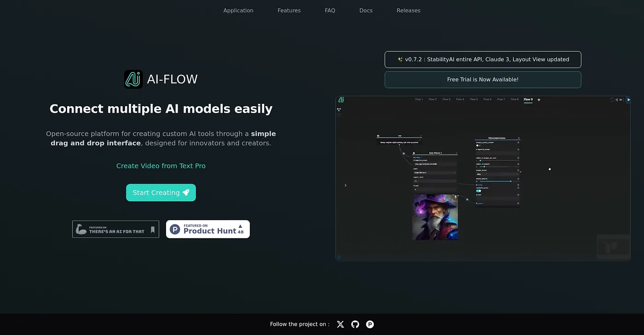Click the Text node prompt field in preview
The width and height of the screenshot is (644, 335).
point(399,142)
